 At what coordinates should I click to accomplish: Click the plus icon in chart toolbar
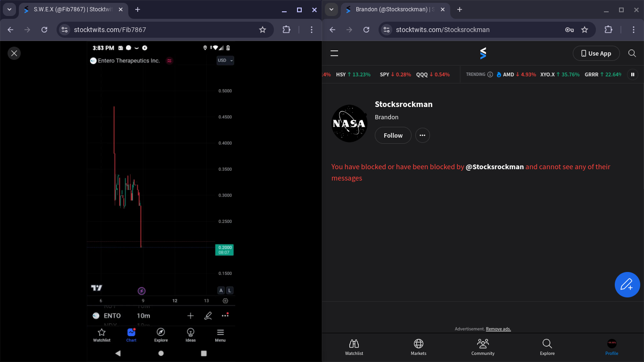click(190, 316)
